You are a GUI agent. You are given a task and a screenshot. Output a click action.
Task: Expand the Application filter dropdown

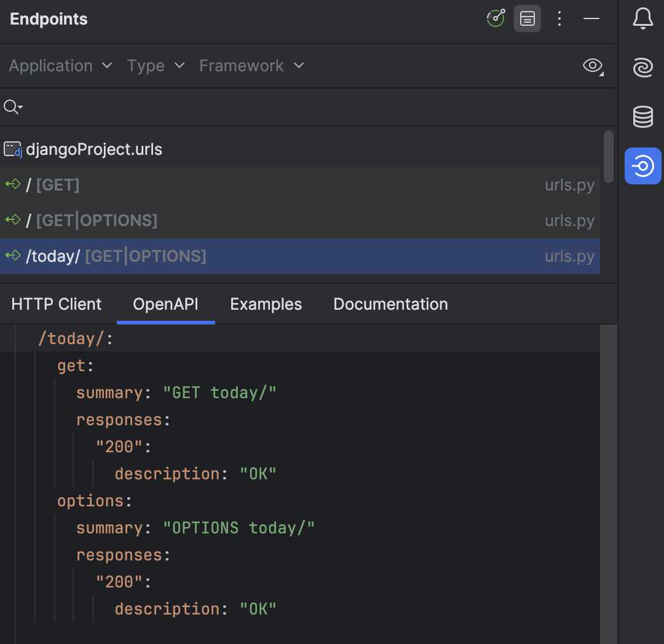coord(60,66)
